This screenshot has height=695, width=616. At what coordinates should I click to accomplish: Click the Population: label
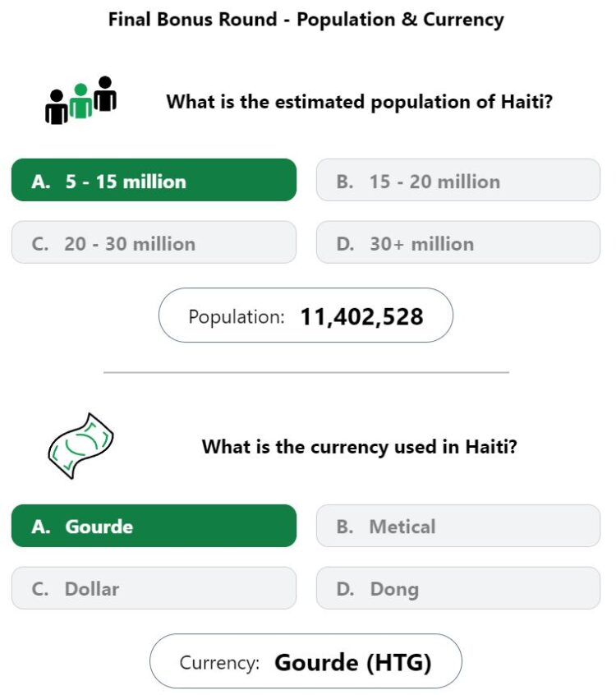(237, 317)
